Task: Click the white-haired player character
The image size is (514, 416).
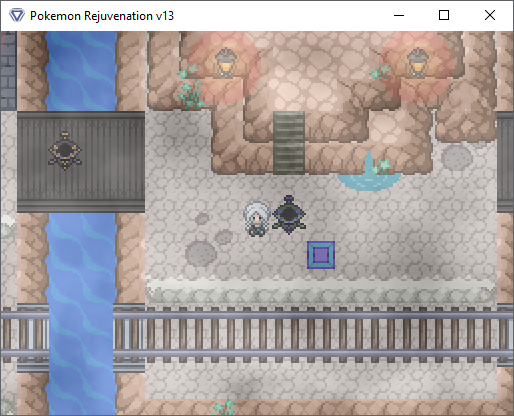Action: pyautogui.click(x=257, y=219)
